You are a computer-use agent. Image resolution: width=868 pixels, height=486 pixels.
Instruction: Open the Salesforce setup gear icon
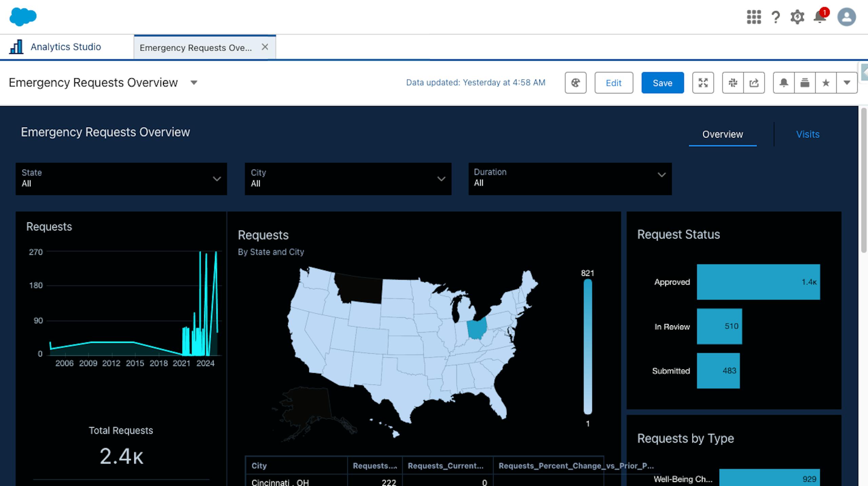(797, 17)
